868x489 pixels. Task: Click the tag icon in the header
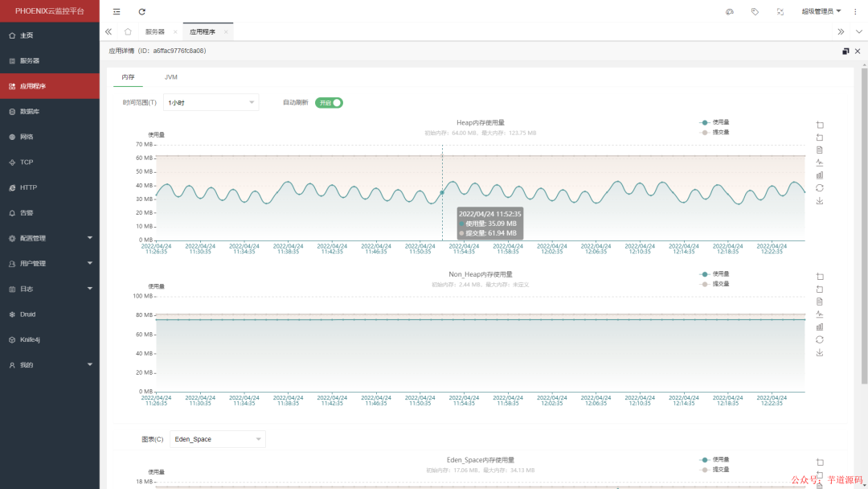point(755,11)
